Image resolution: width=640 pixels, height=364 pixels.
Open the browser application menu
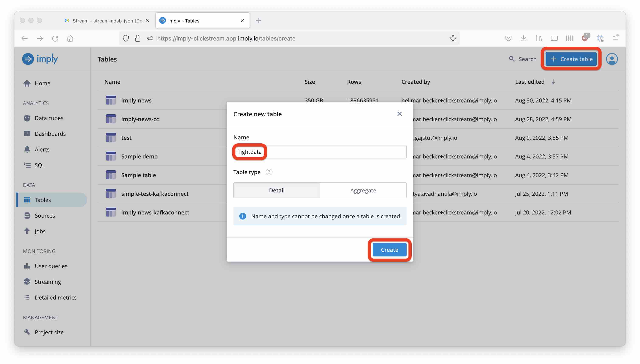(x=615, y=38)
